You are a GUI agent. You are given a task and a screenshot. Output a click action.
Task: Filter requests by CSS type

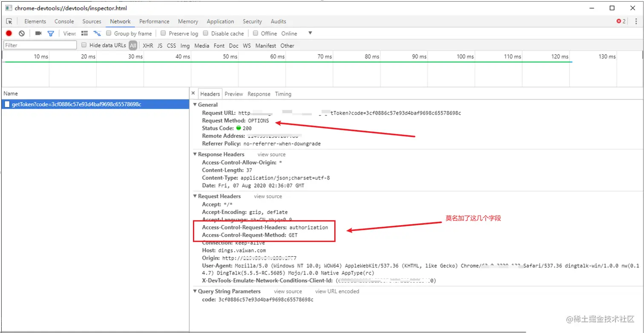tap(171, 46)
